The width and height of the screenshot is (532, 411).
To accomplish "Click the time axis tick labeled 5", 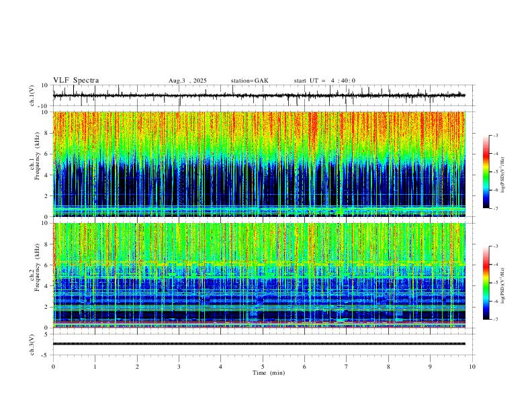I will coord(263,367).
